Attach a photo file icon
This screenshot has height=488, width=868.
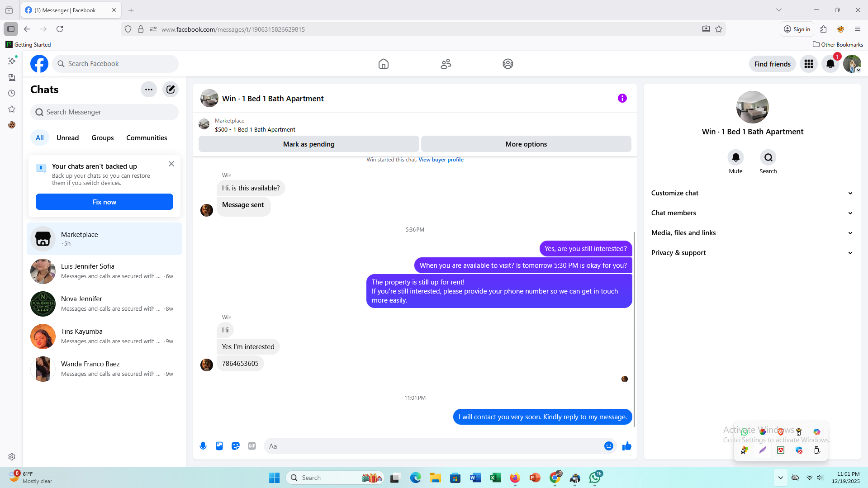219,446
